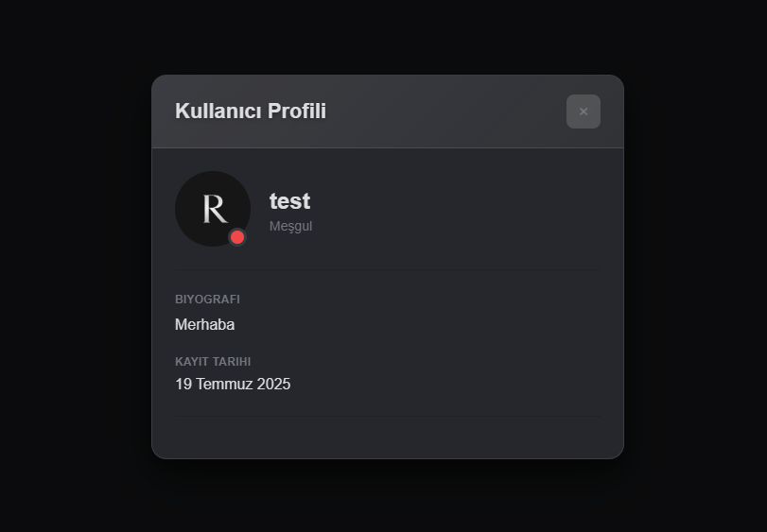767x532 pixels.
Task: Click the letter R inside the avatar
Action: tap(215, 209)
